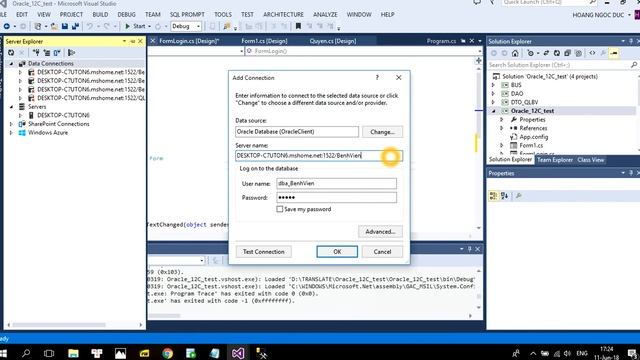Click the help question mark in Add Connection
This screenshot has width=640, height=360.
(x=377, y=78)
